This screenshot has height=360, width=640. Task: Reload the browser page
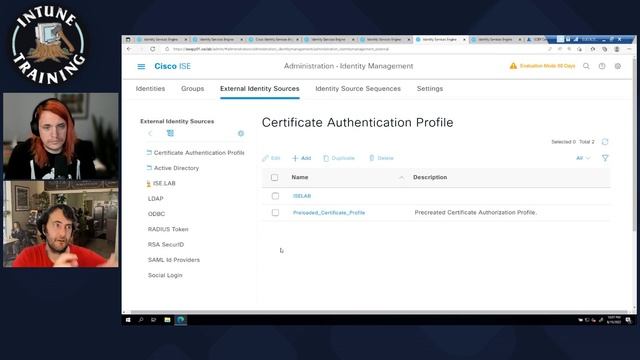tap(152, 49)
